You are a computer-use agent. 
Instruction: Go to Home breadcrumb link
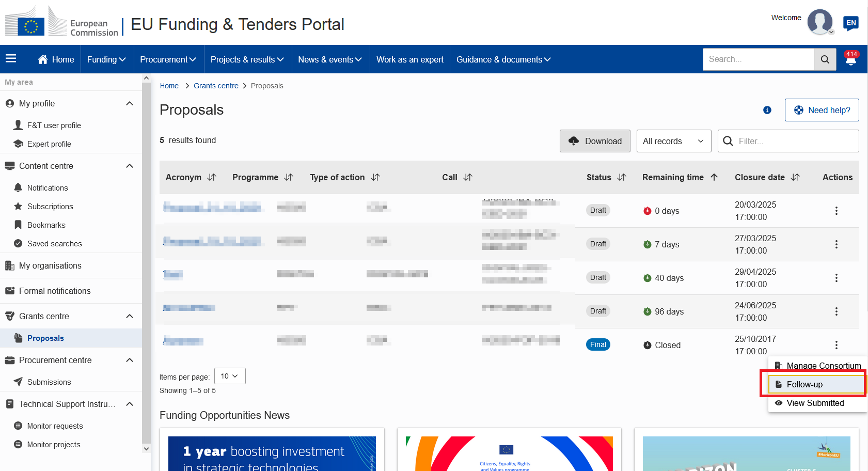(169, 86)
